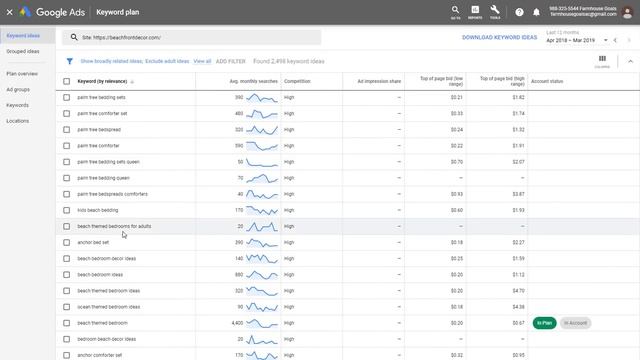Click the In Account badge for beach themed bedroom

tap(576, 323)
